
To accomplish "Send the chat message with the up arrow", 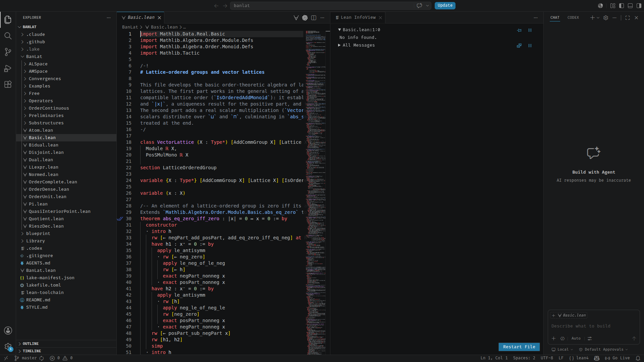I will pos(634,339).
